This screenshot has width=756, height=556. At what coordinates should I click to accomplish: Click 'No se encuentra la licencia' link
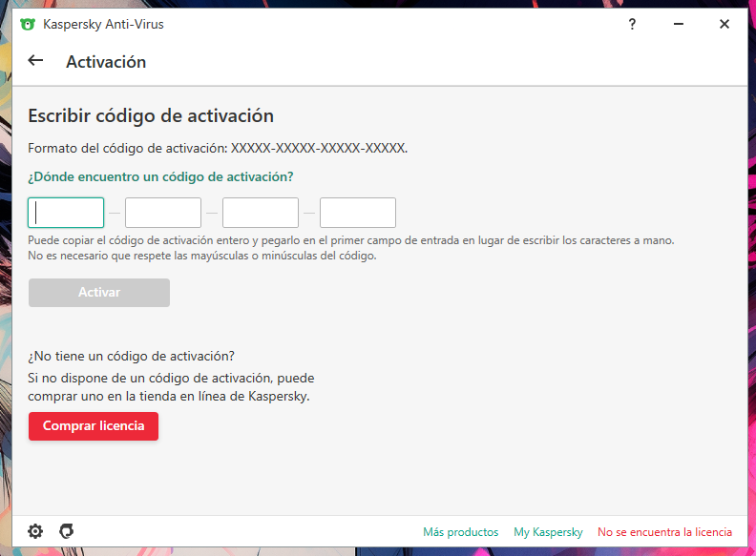pyautogui.click(x=665, y=532)
